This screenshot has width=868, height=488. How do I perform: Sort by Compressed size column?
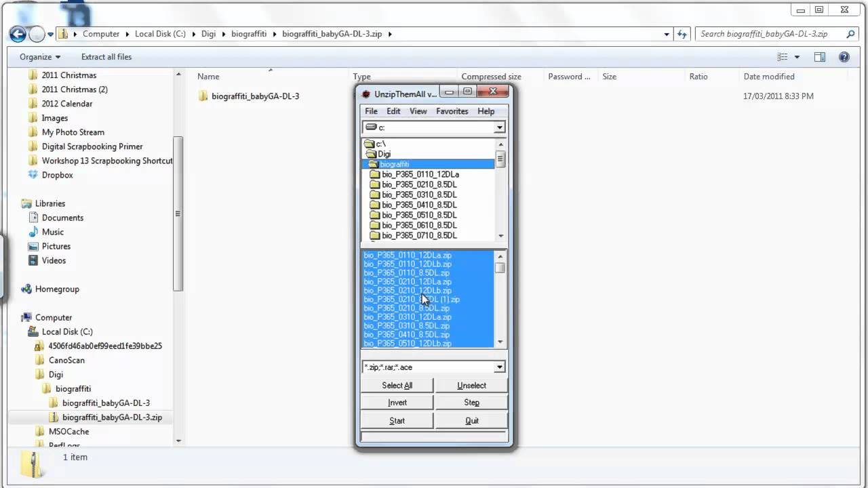click(x=491, y=77)
